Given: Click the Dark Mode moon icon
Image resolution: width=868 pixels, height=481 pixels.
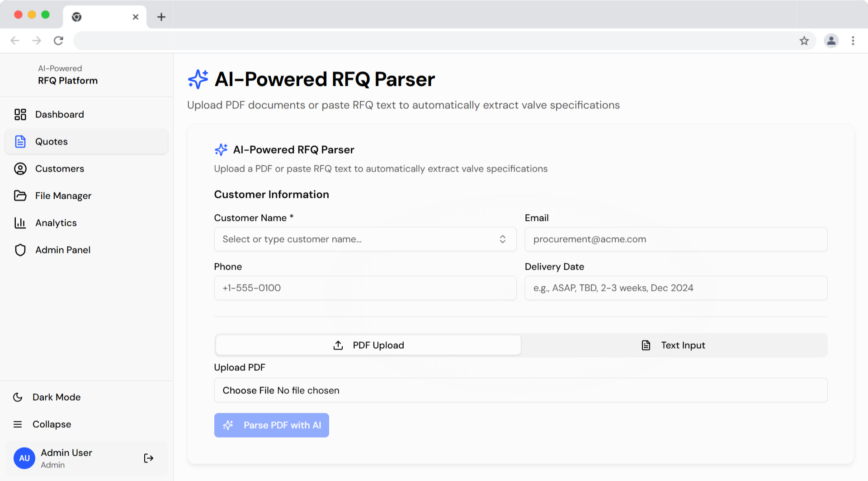Looking at the screenshot, I should pyautogui.click(x=18, y=397).
